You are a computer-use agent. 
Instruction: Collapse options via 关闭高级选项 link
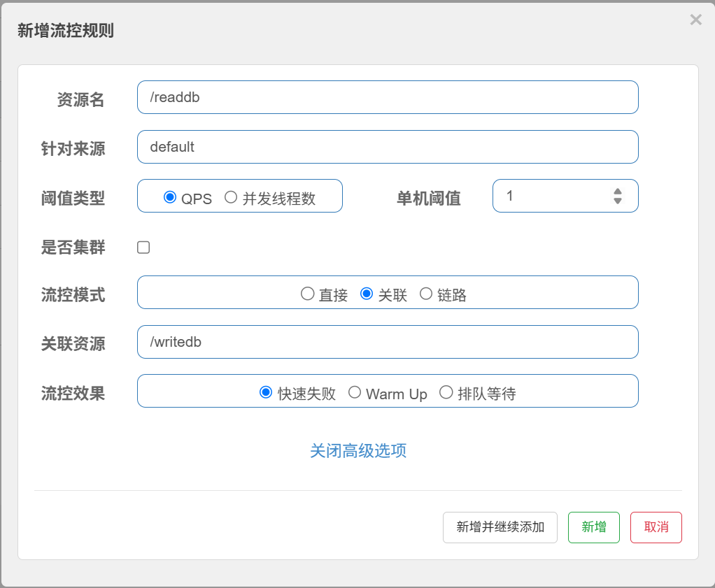point(358,450)
